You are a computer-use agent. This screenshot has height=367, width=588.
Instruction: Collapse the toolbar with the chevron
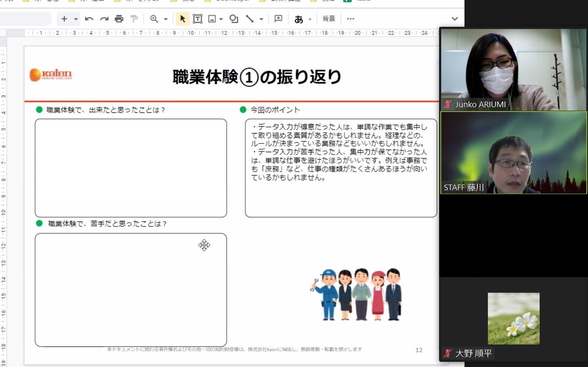(455, 19)
